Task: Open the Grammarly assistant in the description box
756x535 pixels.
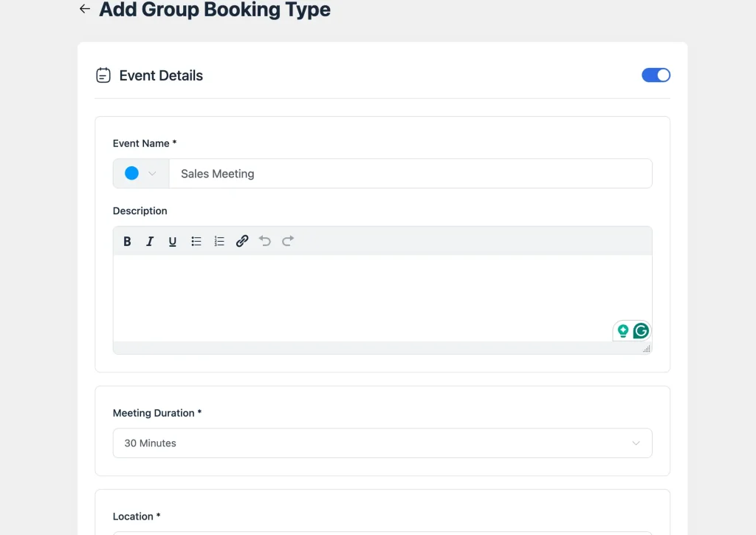Action: coord(639,330)
